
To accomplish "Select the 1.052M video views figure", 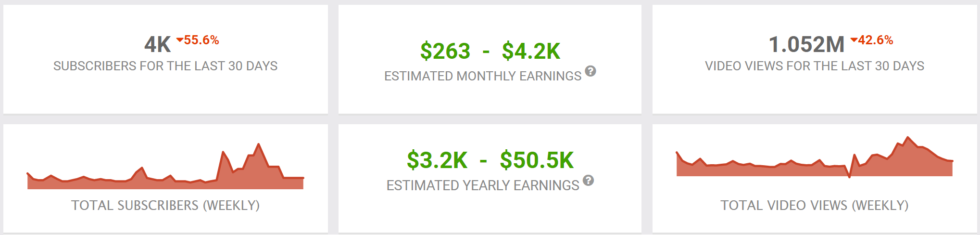I will (806, 45).
